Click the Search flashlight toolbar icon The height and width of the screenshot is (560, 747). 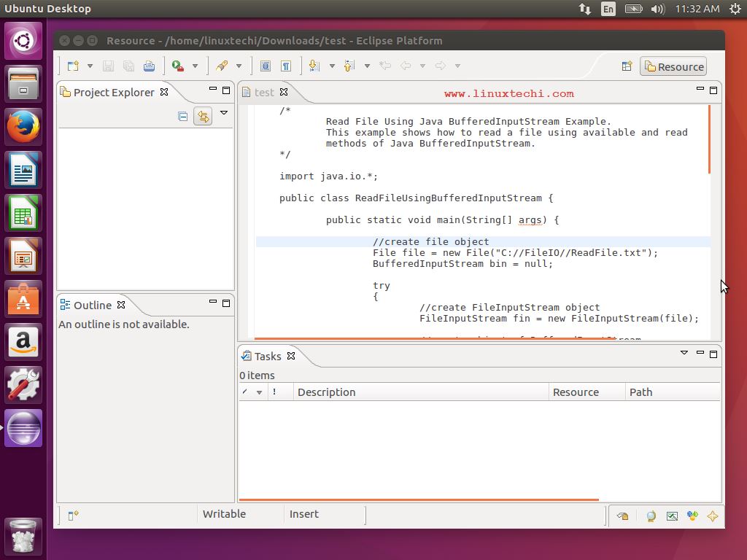click(x=222, y=66)
